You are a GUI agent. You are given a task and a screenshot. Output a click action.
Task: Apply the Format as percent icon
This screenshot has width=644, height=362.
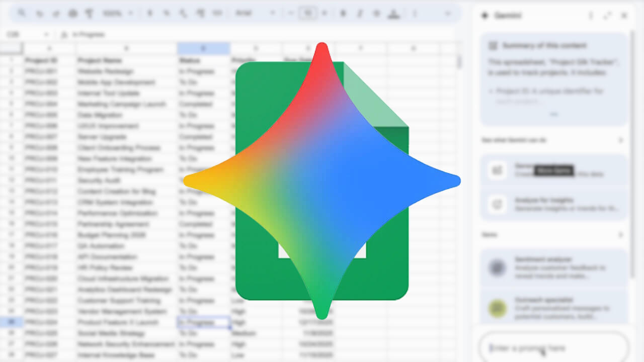pyautogui.click(x=166, y=14)
